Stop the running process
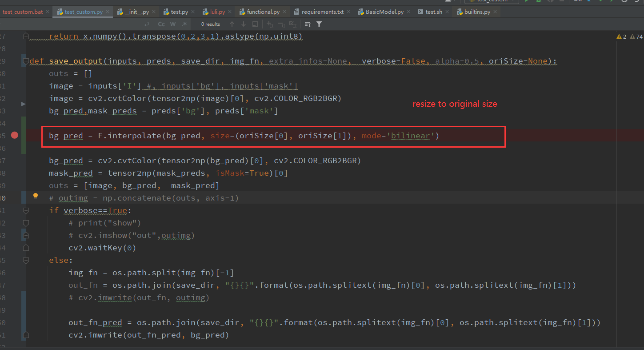644x350 pixels. point(561,2)
